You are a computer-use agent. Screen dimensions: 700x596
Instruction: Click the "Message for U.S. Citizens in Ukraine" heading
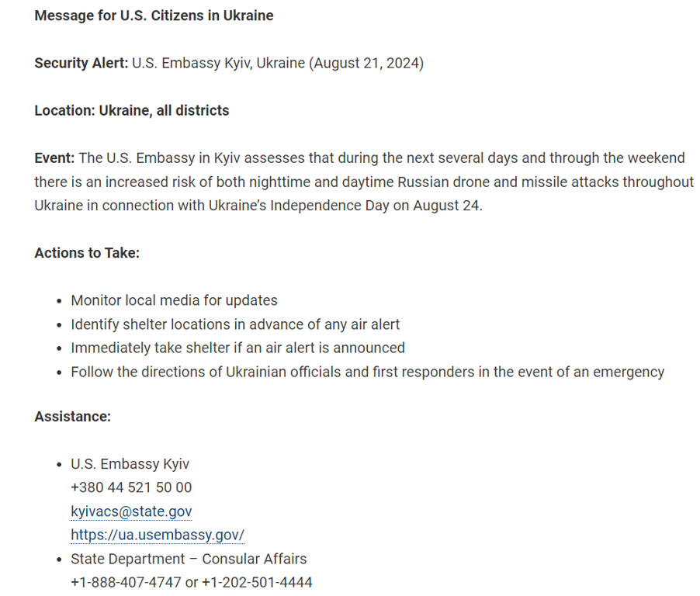tap(154, 16)
